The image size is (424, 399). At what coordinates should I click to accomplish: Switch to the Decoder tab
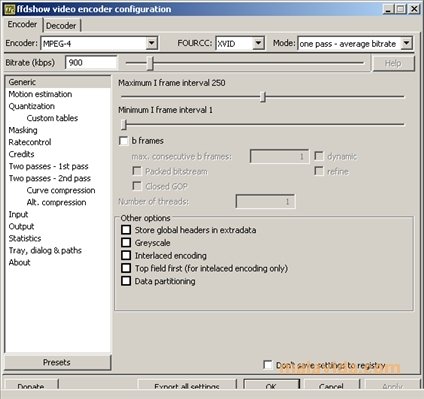pos(61,26)
